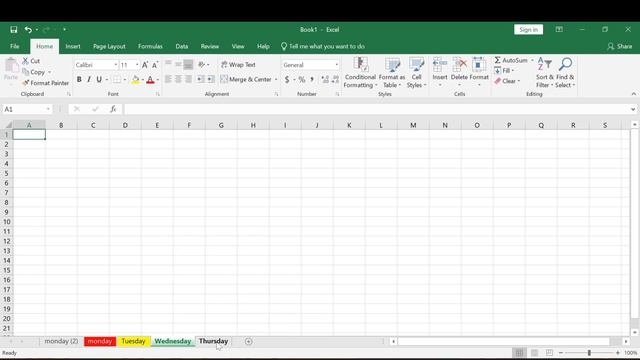
Task: Open the General number format dropdown
Action: click(337, 65)
